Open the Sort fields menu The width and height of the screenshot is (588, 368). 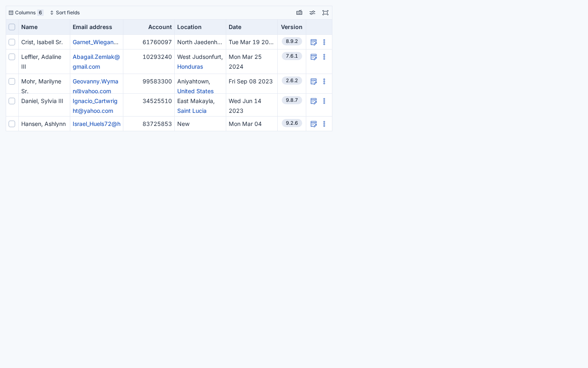tap(65, 13)
